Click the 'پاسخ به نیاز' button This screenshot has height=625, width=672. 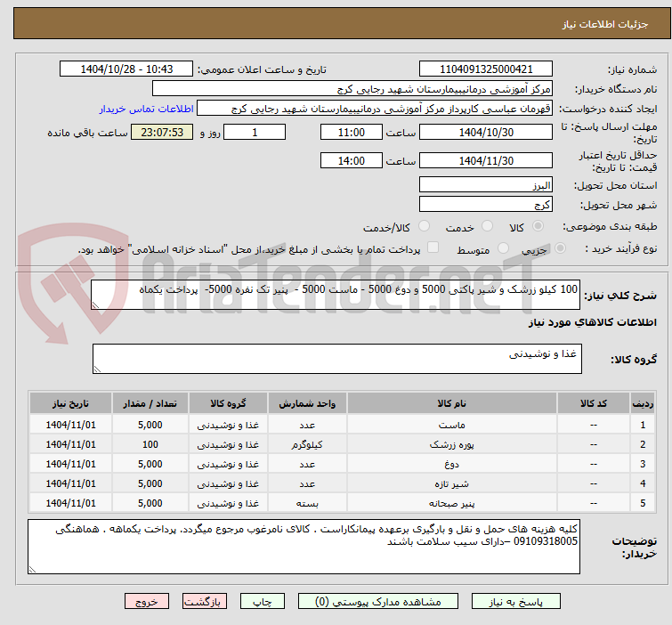(x=515, y=602)
